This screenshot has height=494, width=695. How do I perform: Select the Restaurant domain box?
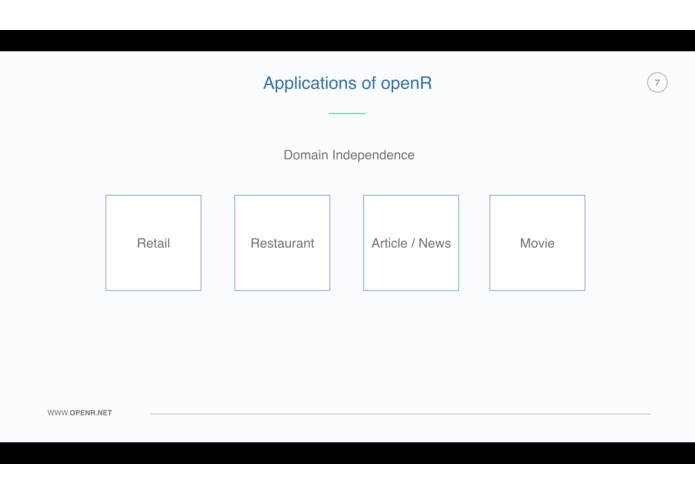click(x=282, y=243)
